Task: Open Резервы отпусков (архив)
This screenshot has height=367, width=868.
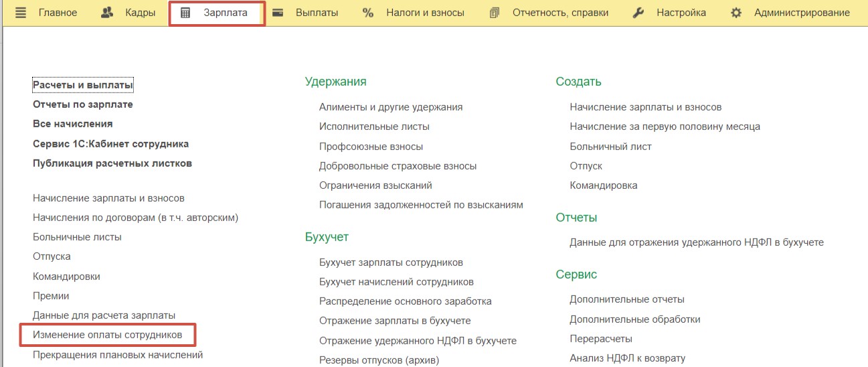Action: coord(379,360)
